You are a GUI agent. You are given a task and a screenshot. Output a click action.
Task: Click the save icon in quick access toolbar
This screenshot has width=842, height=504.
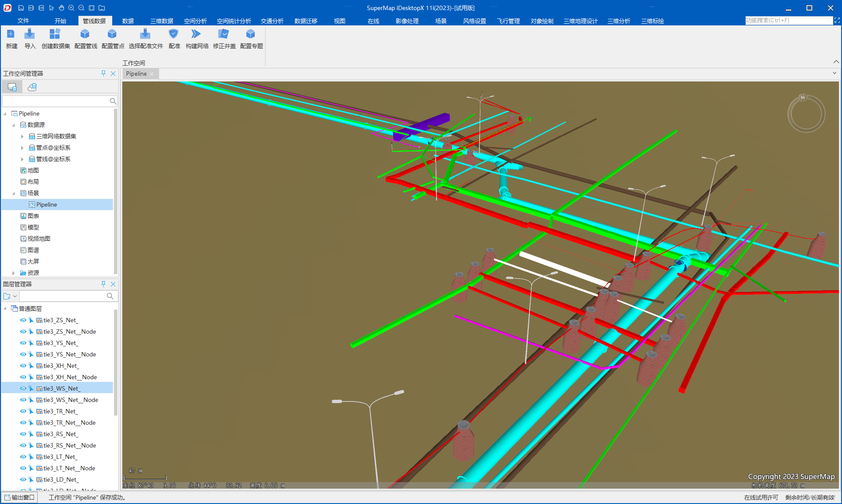pyautogui.click(x=21, y=8)
